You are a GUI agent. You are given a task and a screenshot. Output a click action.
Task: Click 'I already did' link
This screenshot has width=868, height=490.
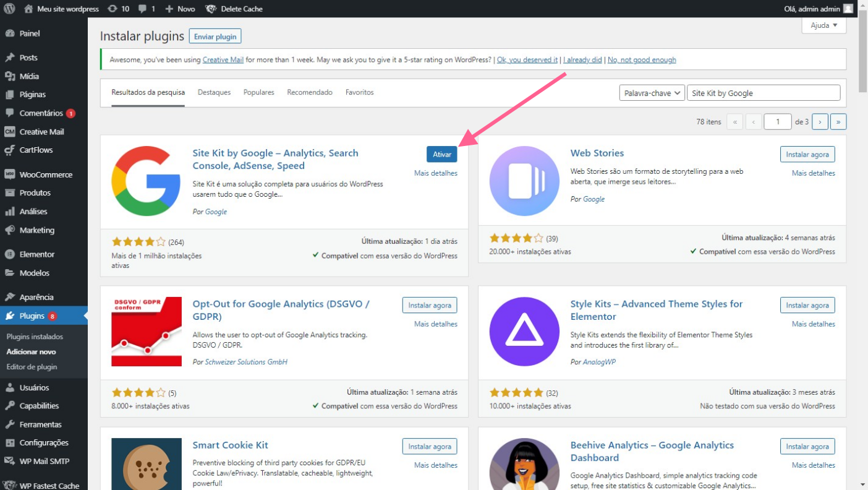coord(582,60)
